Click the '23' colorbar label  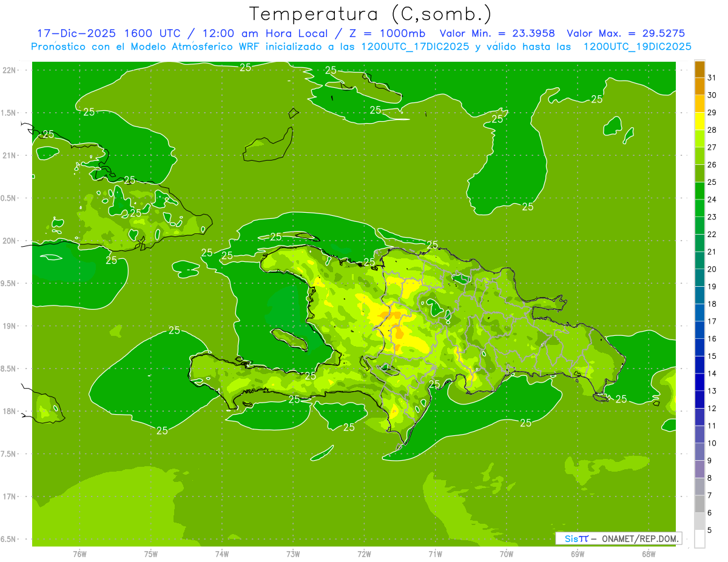tap(712, 216)
